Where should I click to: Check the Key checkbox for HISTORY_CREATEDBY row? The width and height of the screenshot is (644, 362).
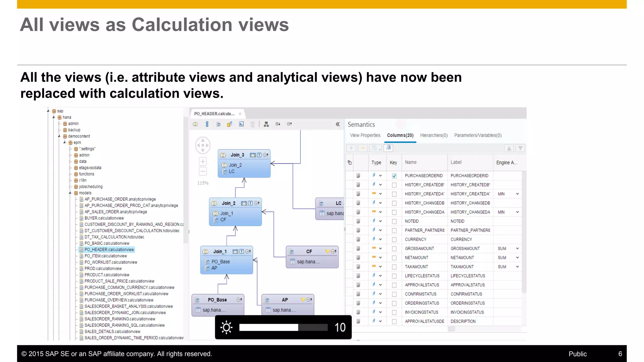394,185
